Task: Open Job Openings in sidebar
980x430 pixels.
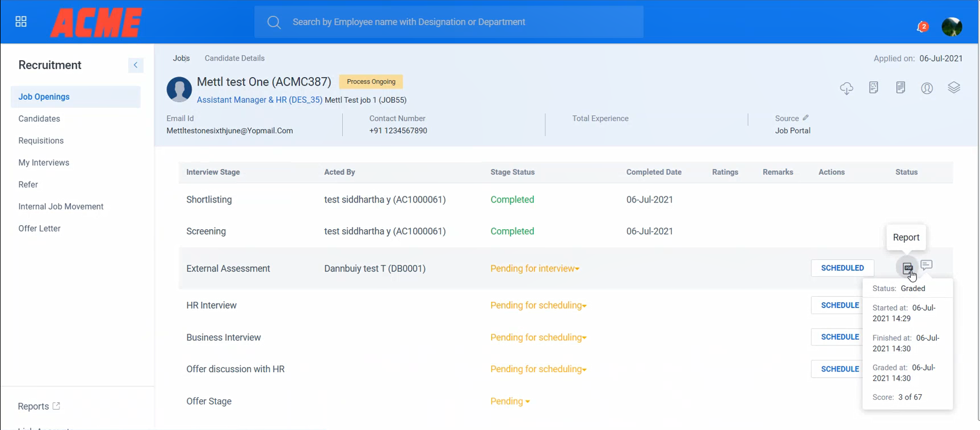Action: [75, 97]
